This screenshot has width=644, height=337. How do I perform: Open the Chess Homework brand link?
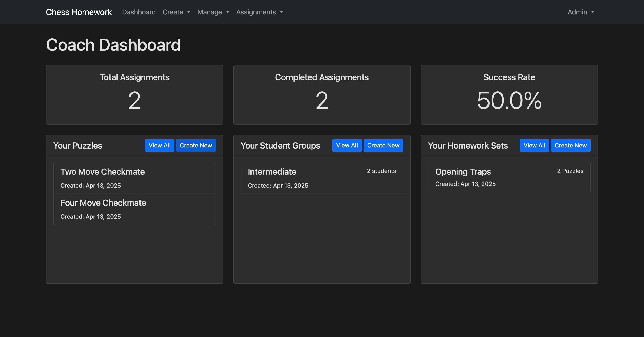click(79, 12)
